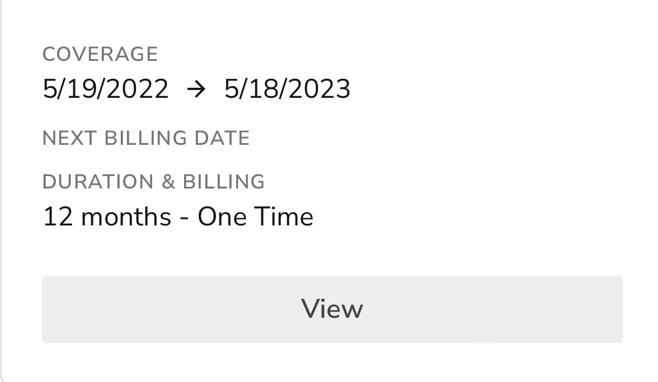Click the One Time billing text

pos(255,217)
